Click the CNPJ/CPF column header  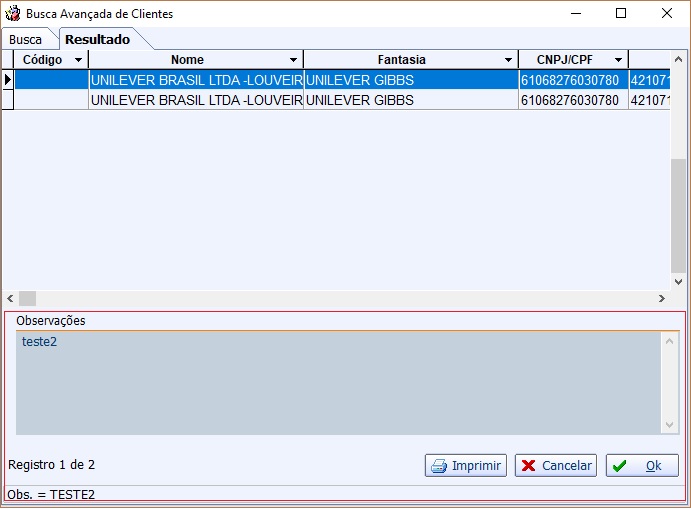point(574,59)
